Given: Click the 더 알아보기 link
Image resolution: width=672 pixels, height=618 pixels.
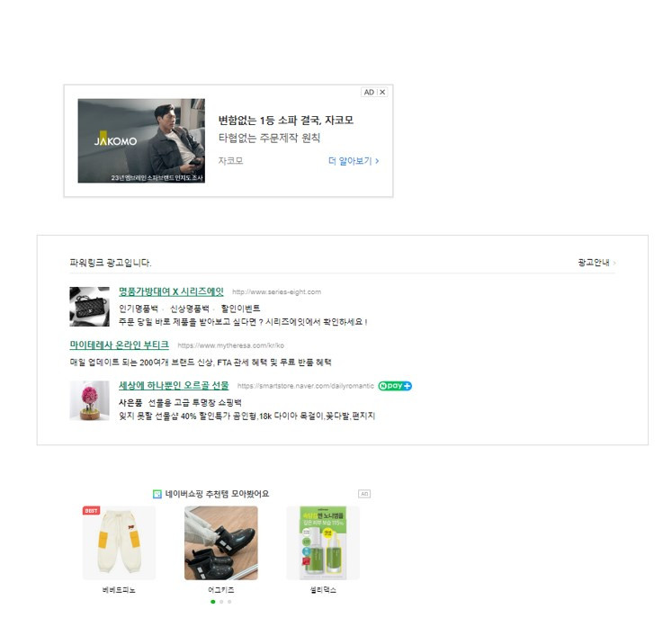Looking at the screenshot, I should 354,161.
